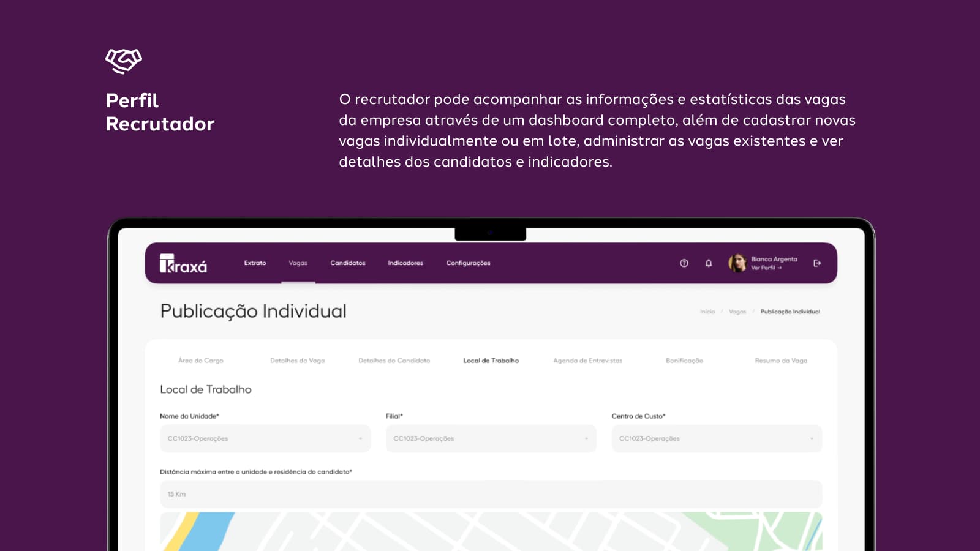Switch to Detalhes do Candidato step
This screenshot has width=980, height=551.
coord(394,361)
